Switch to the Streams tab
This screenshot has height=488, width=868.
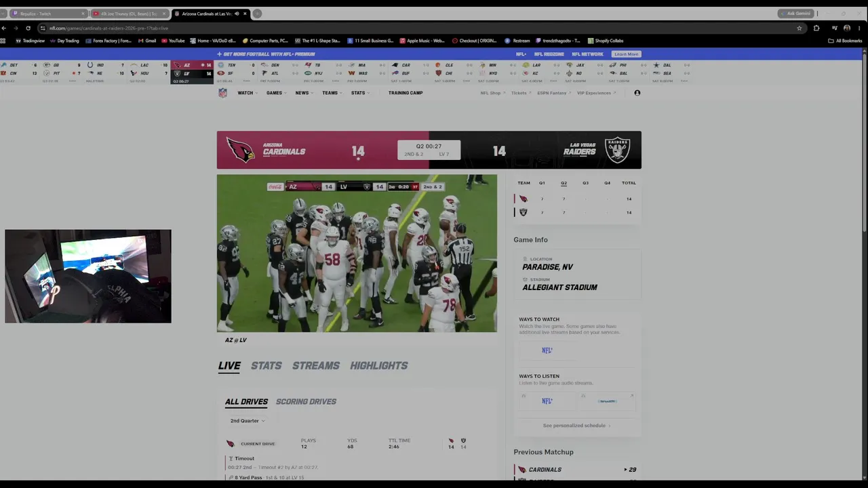click(316, 365)
